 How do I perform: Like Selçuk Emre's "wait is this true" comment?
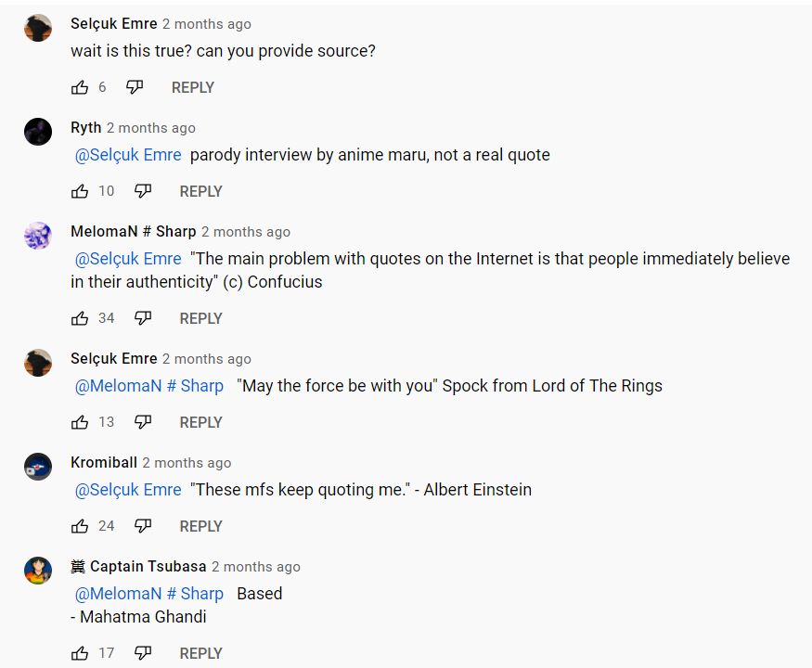tap(80, 87)
